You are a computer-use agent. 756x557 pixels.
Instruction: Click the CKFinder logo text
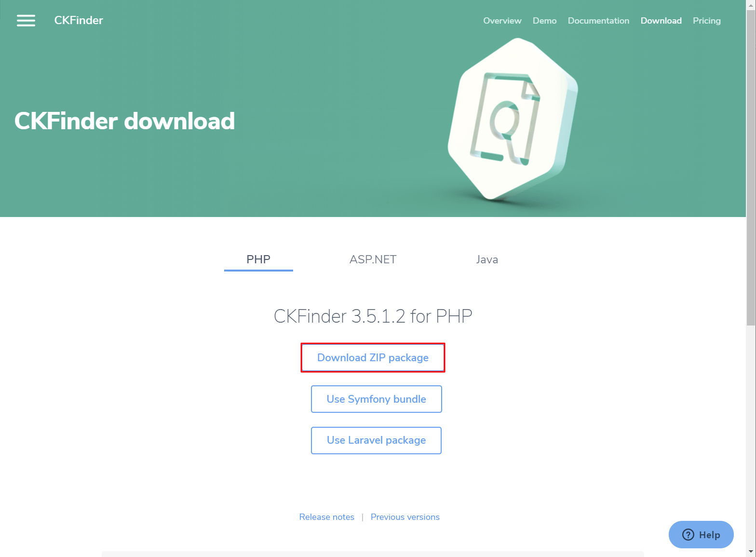(79, 20)
